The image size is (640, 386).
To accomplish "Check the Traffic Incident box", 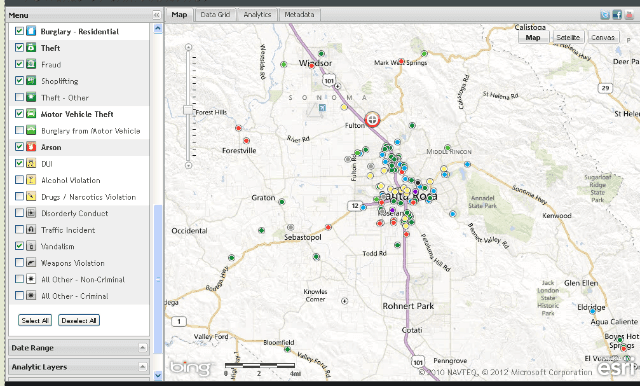I will 19,229.
